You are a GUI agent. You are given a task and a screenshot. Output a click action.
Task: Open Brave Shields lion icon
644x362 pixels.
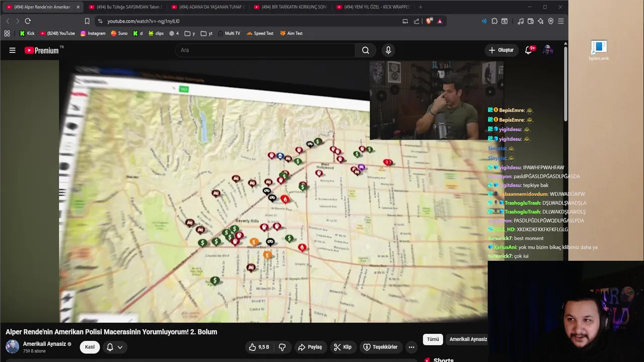coord(429,21)
